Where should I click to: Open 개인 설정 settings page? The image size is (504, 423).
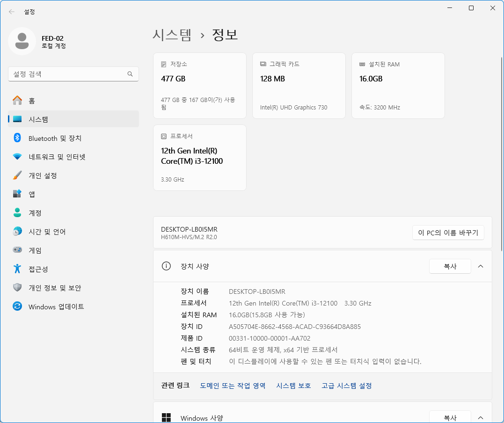[x=73, y=175]
